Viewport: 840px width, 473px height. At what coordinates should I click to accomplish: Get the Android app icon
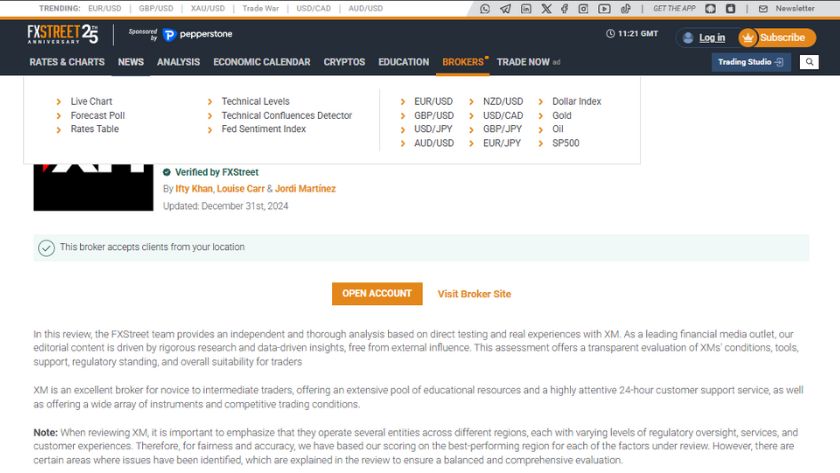point(710,9)
